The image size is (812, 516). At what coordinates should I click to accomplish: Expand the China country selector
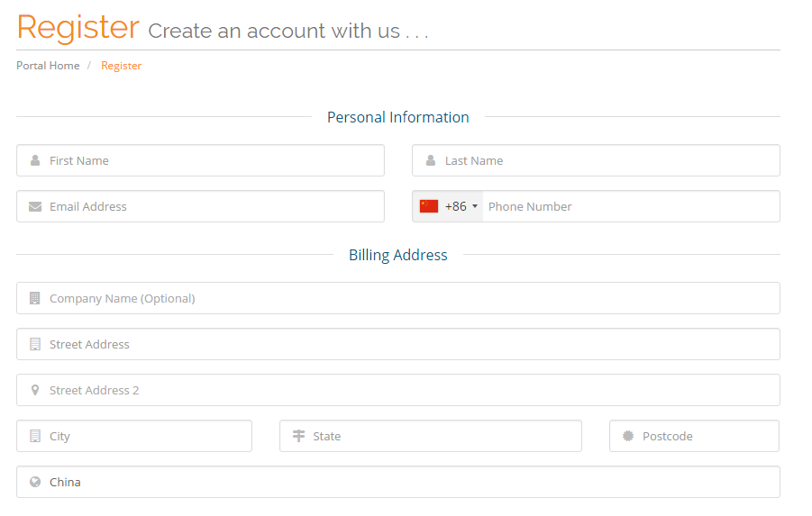click(x=398, y=482)
